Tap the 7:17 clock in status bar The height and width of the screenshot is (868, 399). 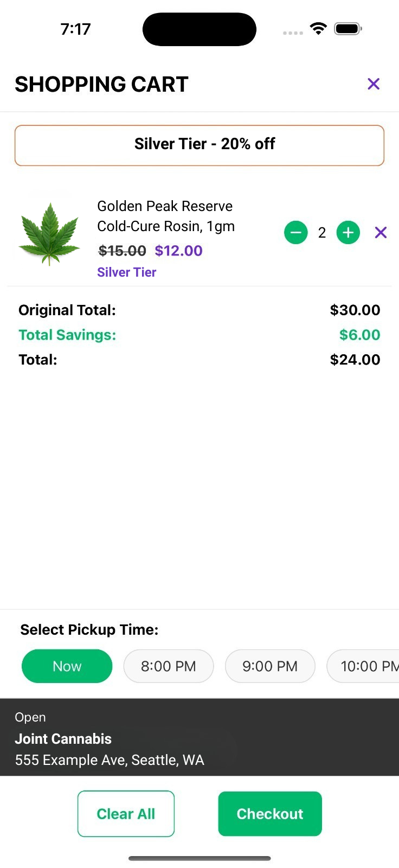[x=75, y=29]
